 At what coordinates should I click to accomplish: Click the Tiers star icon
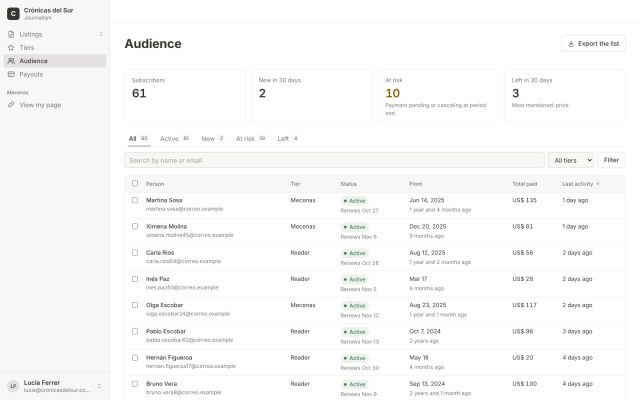11,48
